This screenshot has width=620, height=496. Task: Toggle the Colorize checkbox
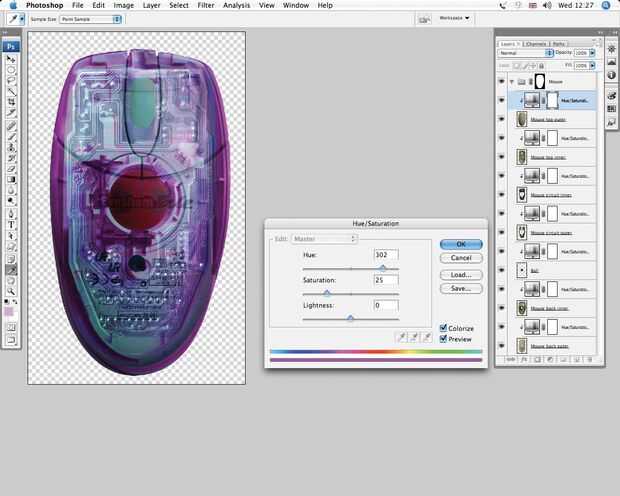pyautogui.click(x=445, y=328)
